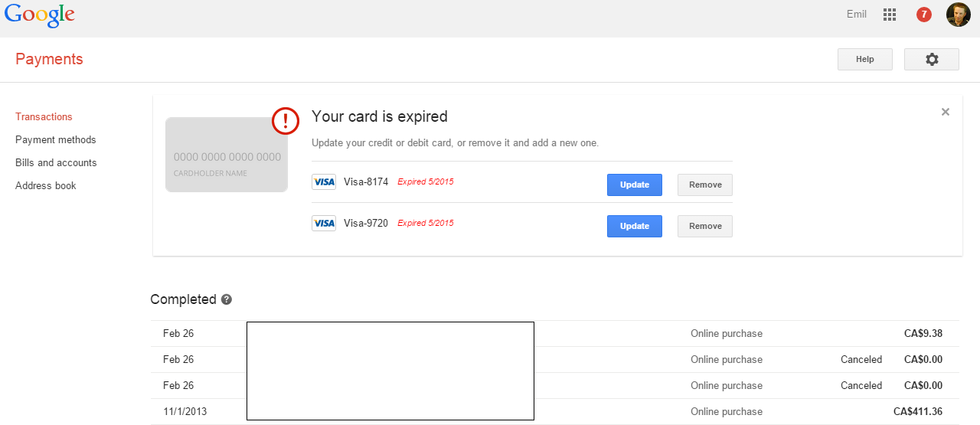Click the gray placeholder card image
Screen dimensions: 980x425
227,155
